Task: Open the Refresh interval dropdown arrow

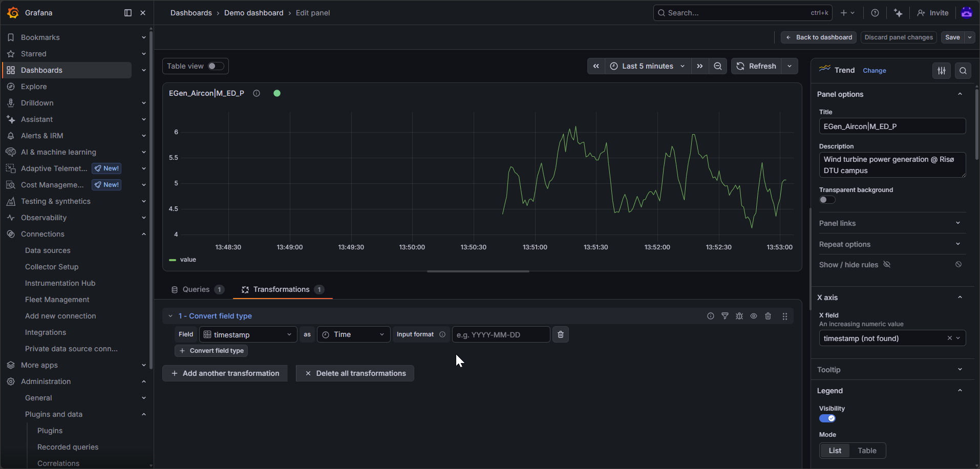Action: tap(790, 66)
